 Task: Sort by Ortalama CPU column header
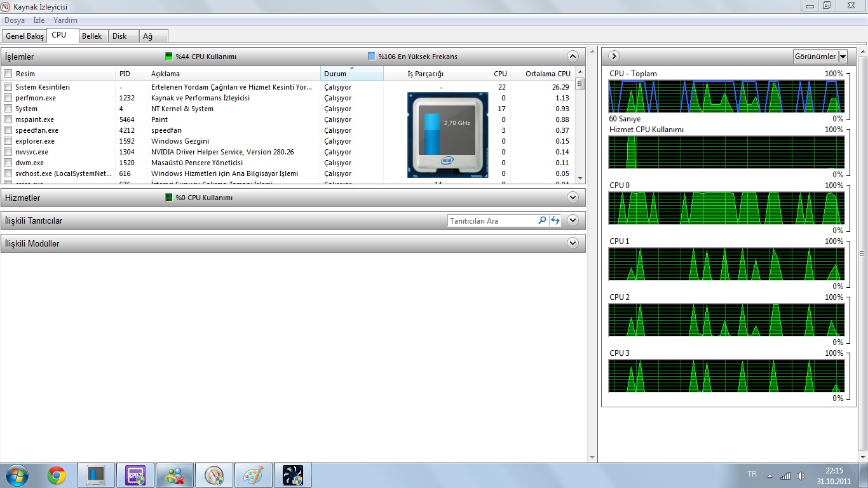tap(543, 74)
